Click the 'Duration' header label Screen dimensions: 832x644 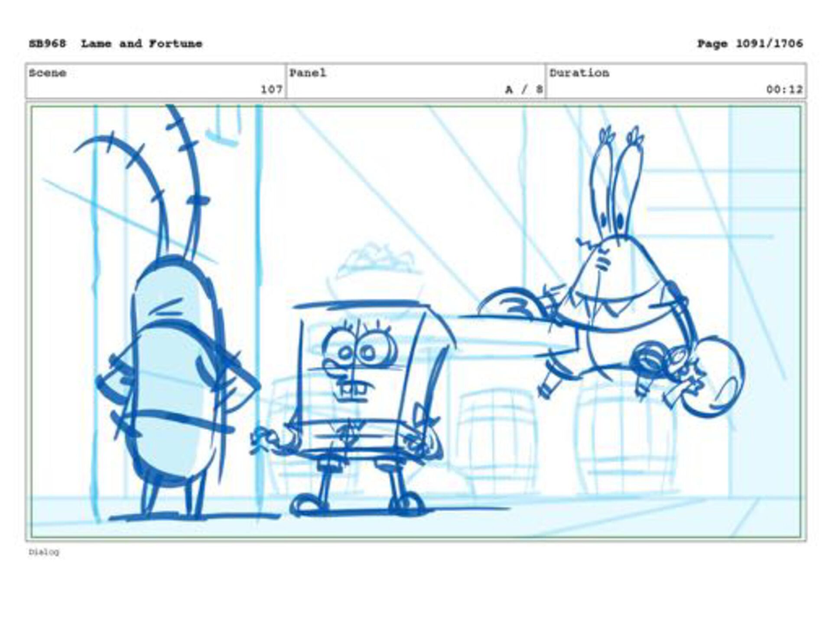(579, 73)
